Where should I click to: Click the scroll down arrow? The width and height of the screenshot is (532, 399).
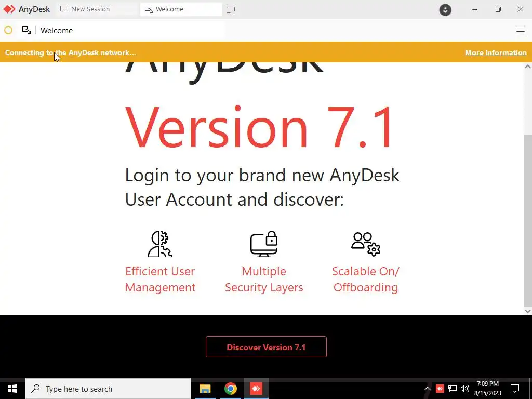[x=528, y=311]
